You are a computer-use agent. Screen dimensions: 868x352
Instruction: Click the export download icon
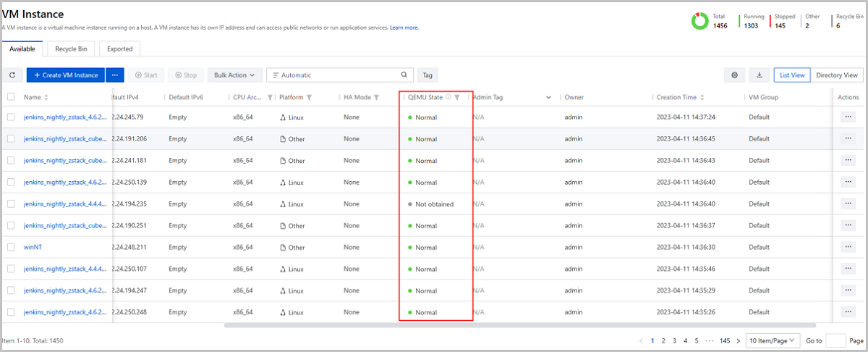(x=759, y=75)
